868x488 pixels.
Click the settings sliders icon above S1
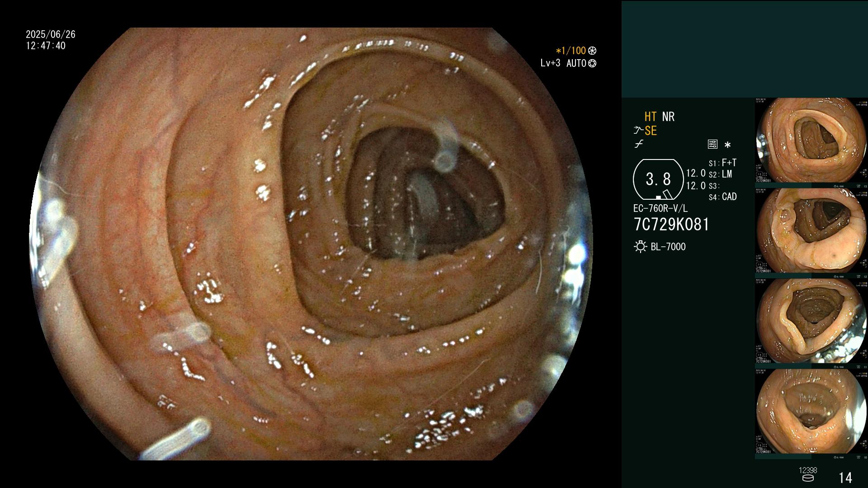712,145
